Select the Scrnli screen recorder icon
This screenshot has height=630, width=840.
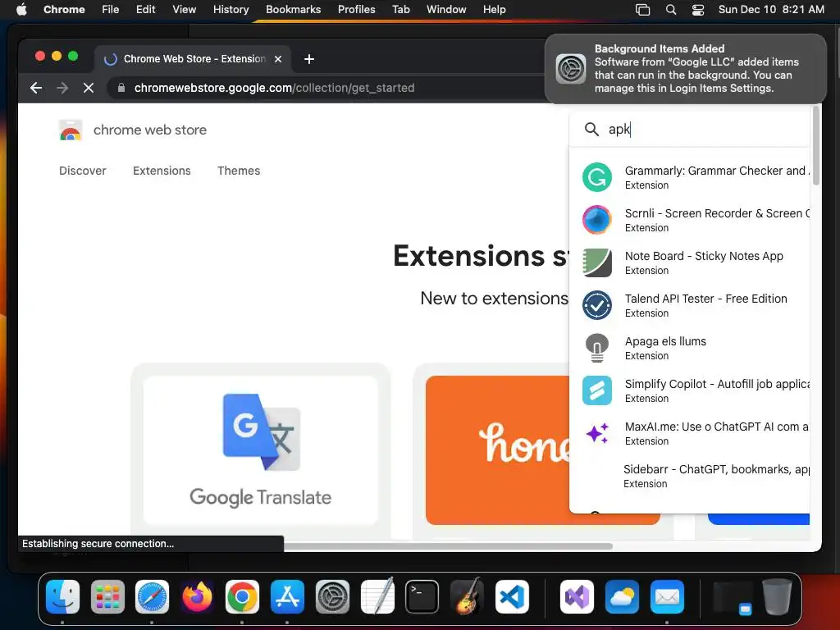(x=597, y=220)
